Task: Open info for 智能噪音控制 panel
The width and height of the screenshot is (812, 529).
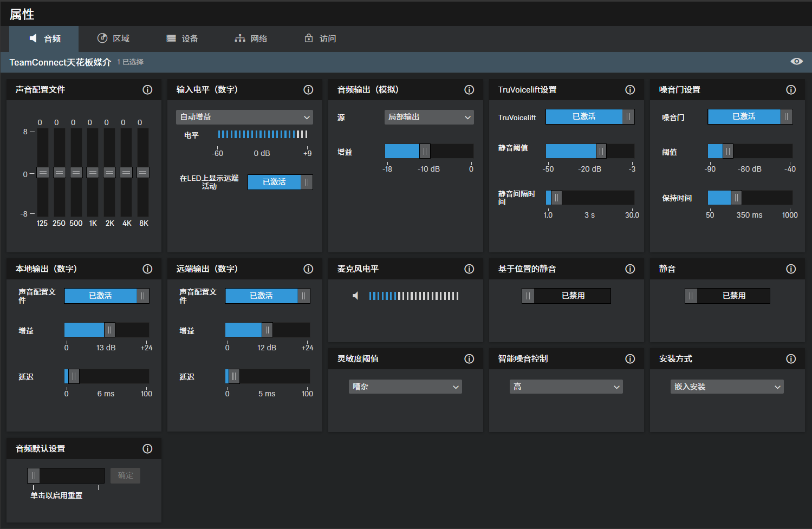Action: point(630,359)
